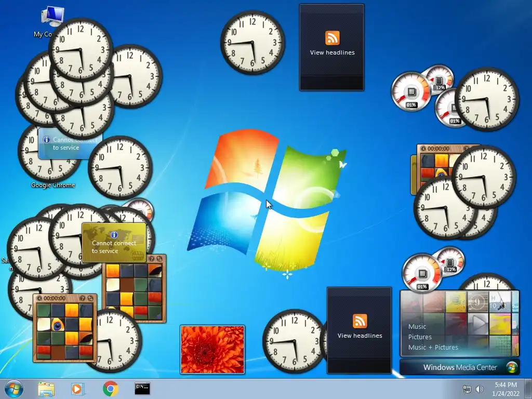This screenshot has height=399, width=532.
Task: Click the Windows Media Center title bar
Action: [459, 367]
